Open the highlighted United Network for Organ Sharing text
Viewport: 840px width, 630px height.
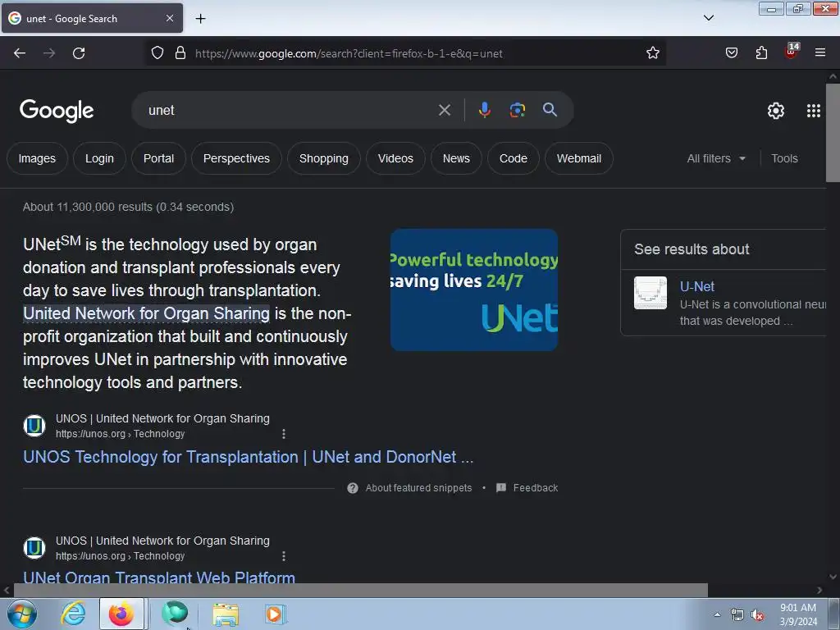(x=146, y=313)
